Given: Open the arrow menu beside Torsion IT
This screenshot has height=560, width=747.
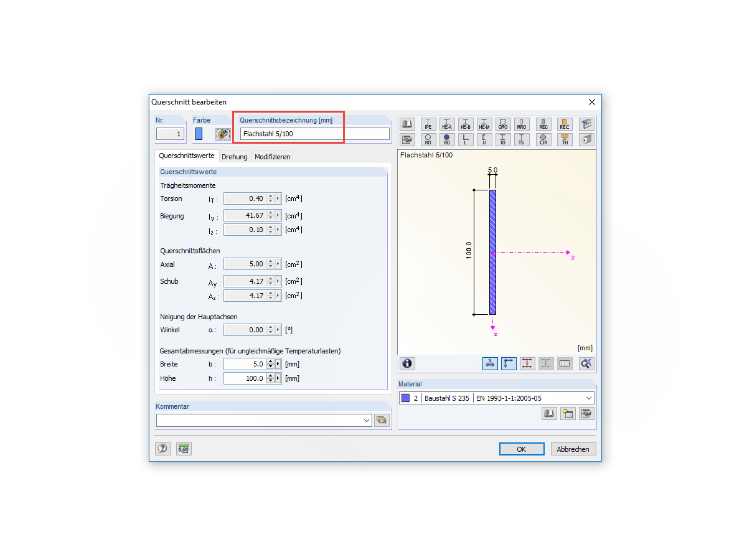Looking at the screenshot, I should tap(278, 198).
